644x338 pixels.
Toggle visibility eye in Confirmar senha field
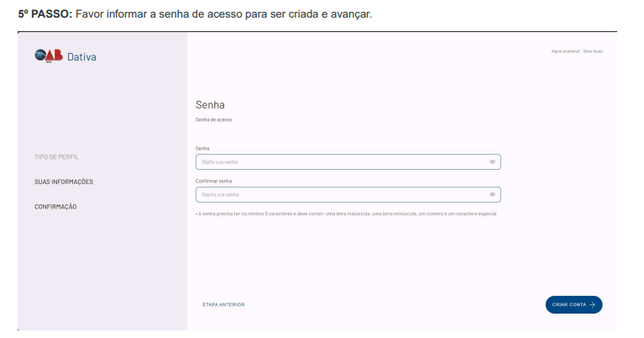[492, 194]
